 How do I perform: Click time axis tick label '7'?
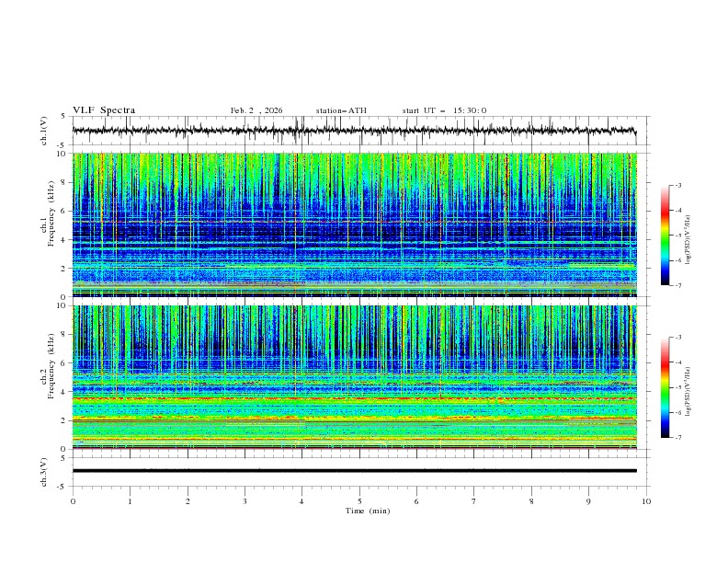point(474,501)
